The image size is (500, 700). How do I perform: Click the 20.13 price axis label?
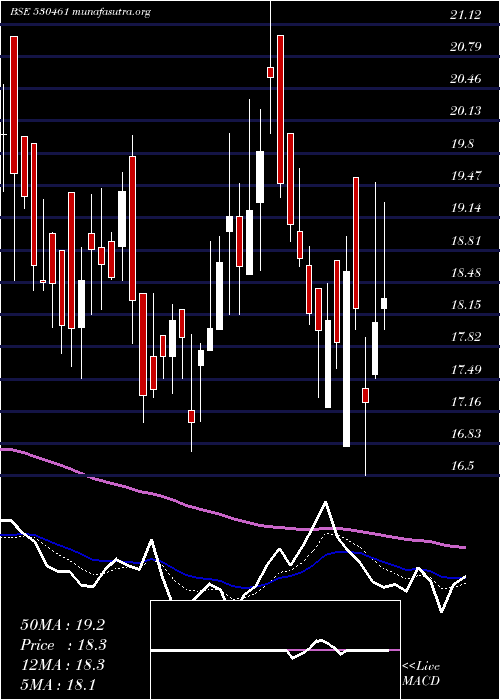click(x=466, y=111)
